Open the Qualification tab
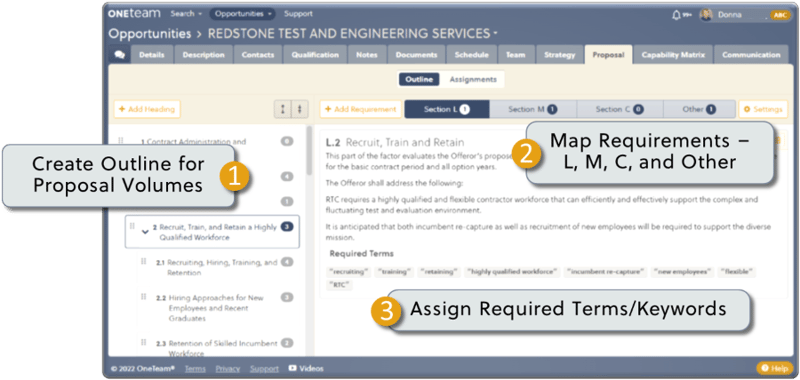800x380 pixels. pyautogui.click(x=315, y=55)
